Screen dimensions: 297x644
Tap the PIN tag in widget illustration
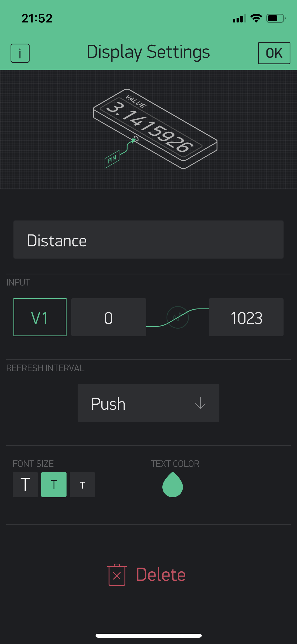(x=112, y=159)
